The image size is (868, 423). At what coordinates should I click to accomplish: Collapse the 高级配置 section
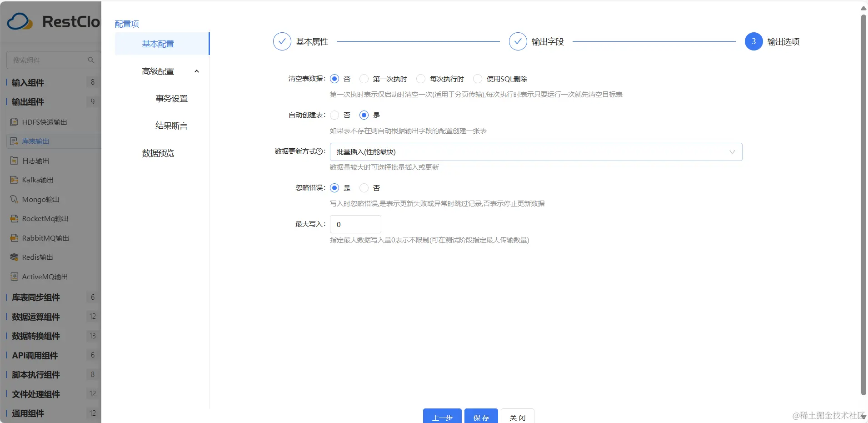[196, 71]
